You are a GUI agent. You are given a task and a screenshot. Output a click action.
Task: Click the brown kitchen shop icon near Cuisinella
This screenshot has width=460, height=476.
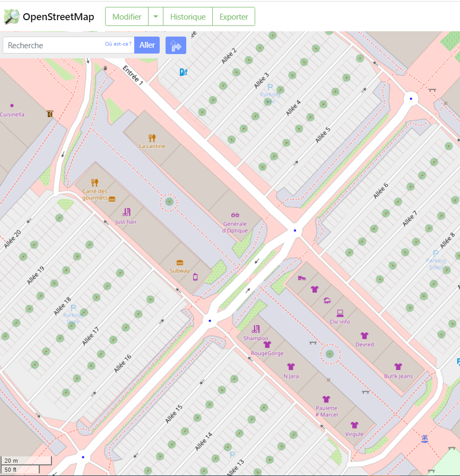pyautogui.click(x=50, y=114)
